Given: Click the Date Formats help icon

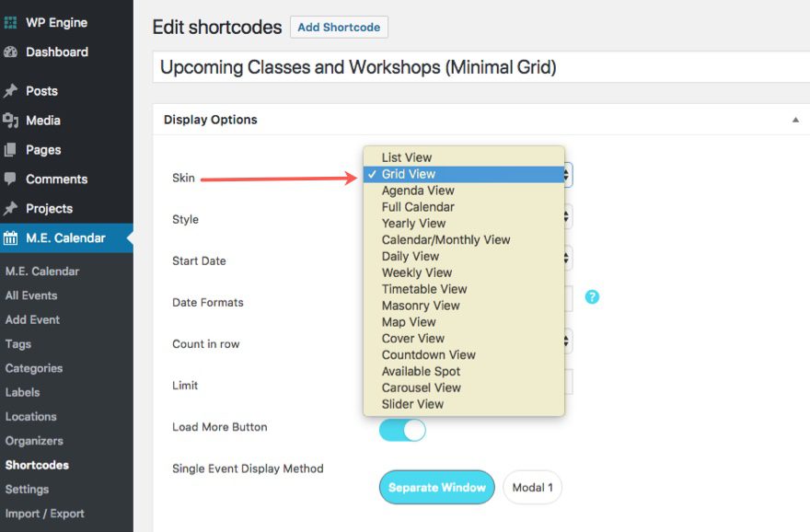Looking at the screenshot, I should (592, 296).
